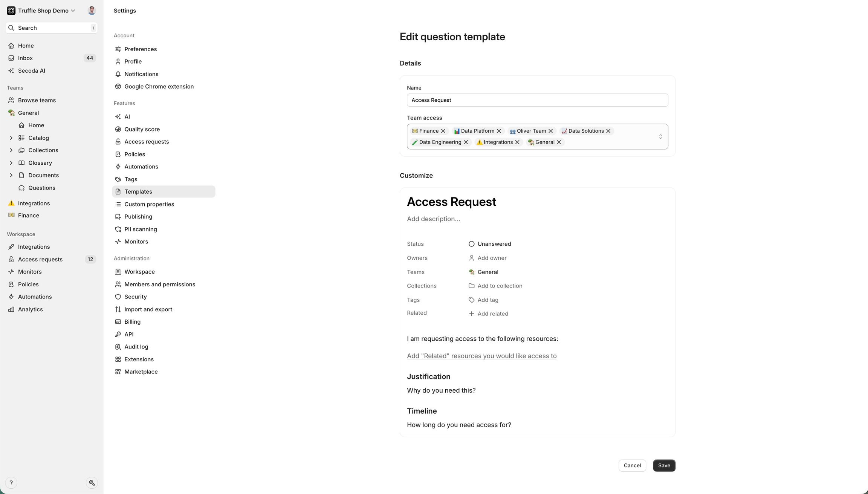Open the user avatar in top-left

click(92, 11)
